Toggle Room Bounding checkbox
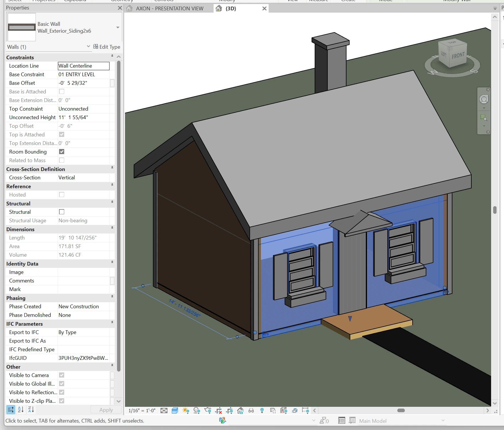The image size is (504, 430). 62,152
